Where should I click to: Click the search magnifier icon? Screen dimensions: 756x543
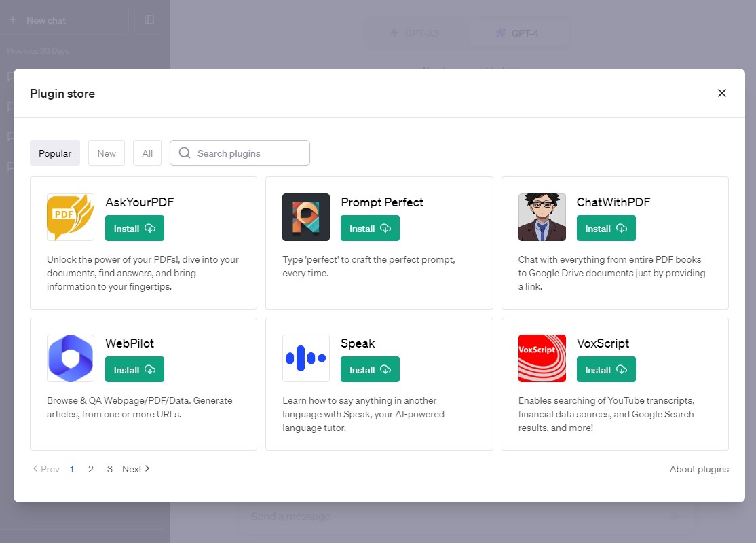185,153
